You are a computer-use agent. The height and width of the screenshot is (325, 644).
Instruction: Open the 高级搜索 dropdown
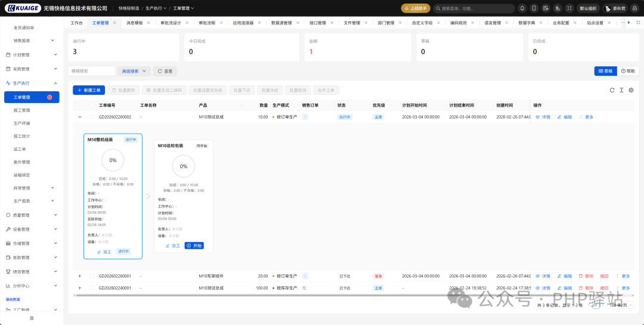134,71
